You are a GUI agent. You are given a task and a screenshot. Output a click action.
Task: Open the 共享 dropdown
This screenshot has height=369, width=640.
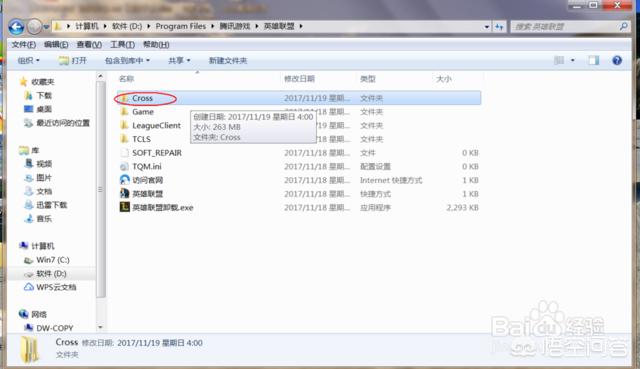click(x=179, y=60)
